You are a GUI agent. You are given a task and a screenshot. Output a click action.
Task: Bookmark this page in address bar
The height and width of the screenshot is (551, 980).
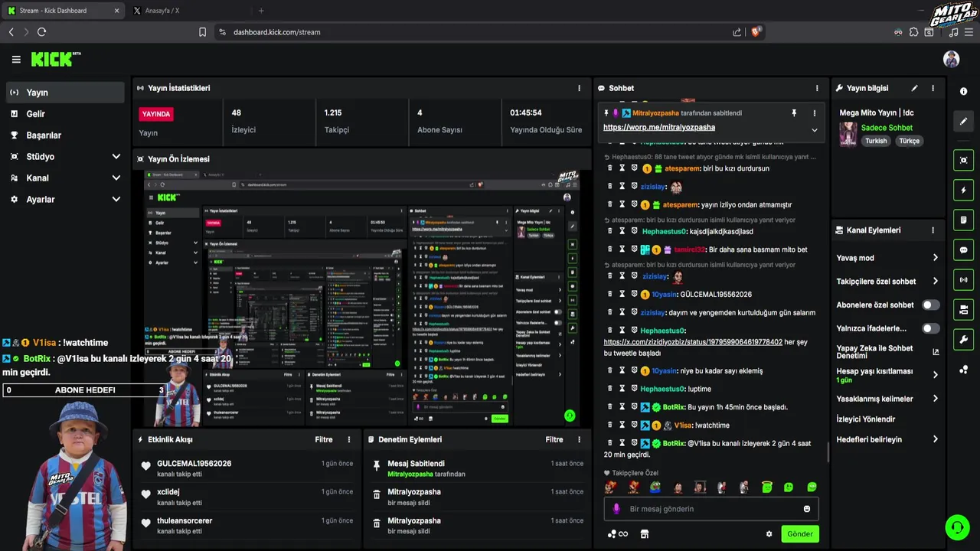tap(202, 32)
